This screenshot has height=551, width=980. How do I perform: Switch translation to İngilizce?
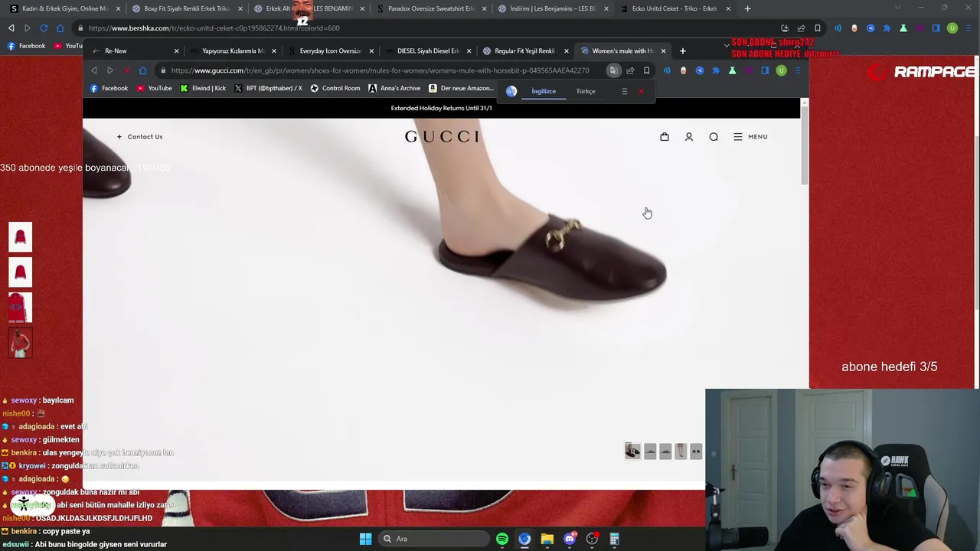pos(544,91)
